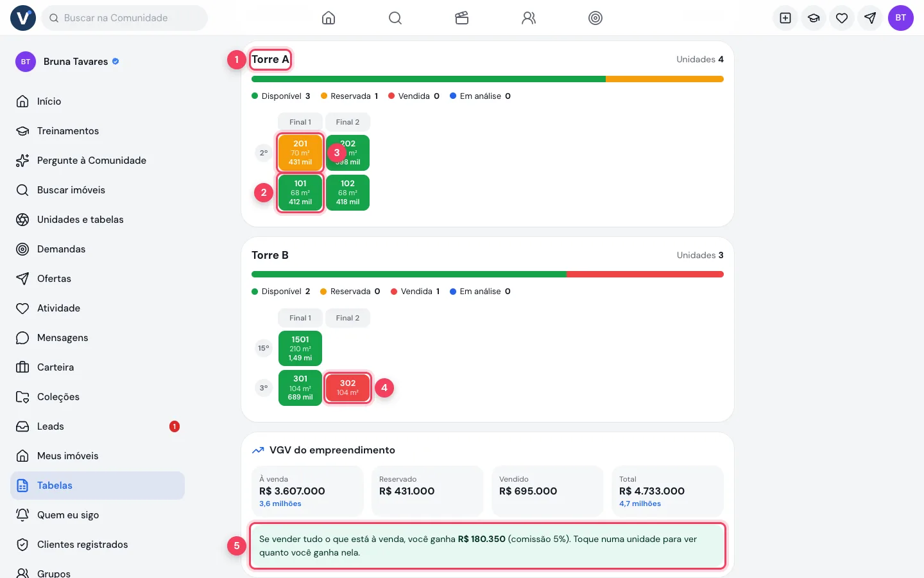Click the heart icon in top bar

(x=842, y=18)
